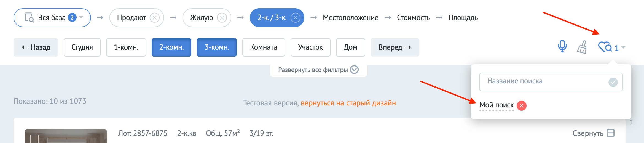Click the Название поиска input field
644x143 pixels.
551,82
